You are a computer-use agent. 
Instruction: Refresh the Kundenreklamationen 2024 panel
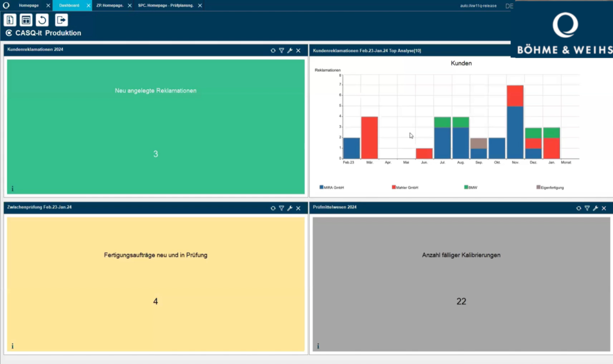click(273, 50)
